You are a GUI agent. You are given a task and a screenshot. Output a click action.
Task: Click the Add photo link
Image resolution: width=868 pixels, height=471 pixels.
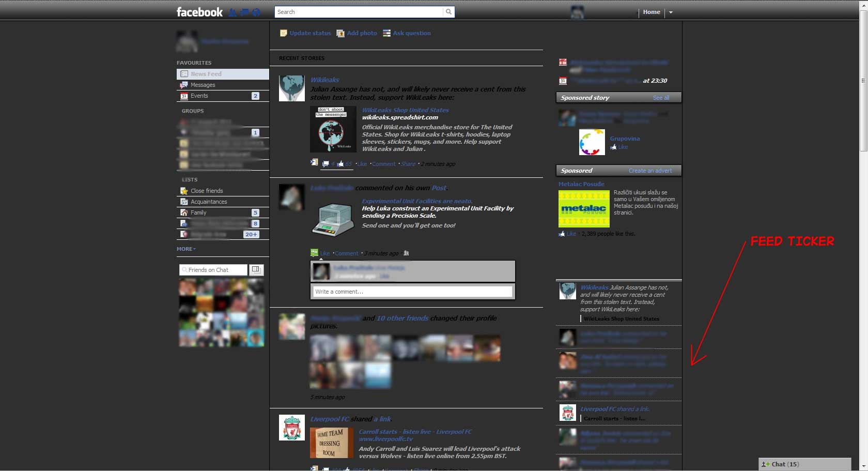(362, 33)
